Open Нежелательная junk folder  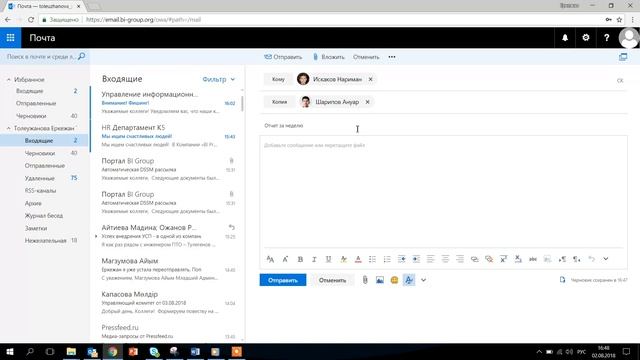tap(44, 240)
